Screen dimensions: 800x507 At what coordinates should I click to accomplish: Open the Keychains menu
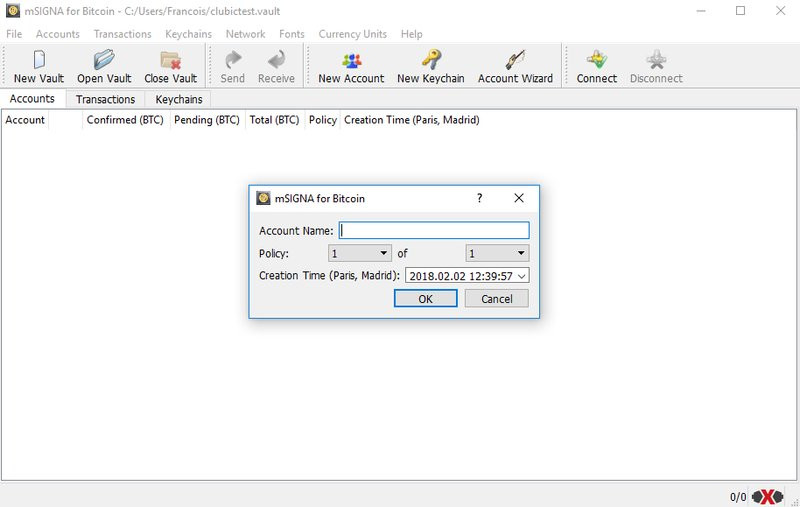tap(188, 34)
